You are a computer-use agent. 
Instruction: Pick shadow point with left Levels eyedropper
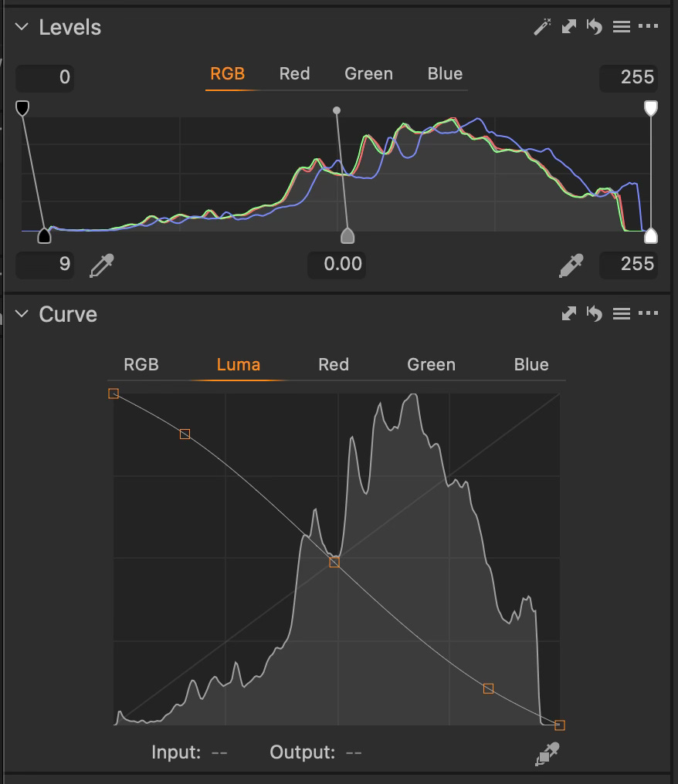coord(102,265)
